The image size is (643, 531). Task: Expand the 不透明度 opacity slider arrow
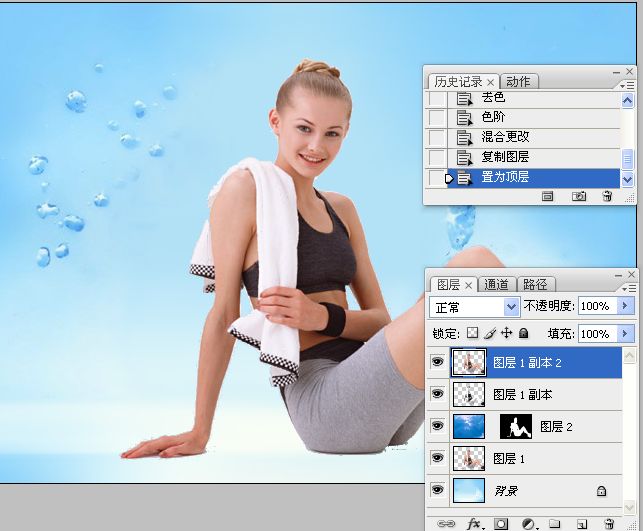pos(626,305)
